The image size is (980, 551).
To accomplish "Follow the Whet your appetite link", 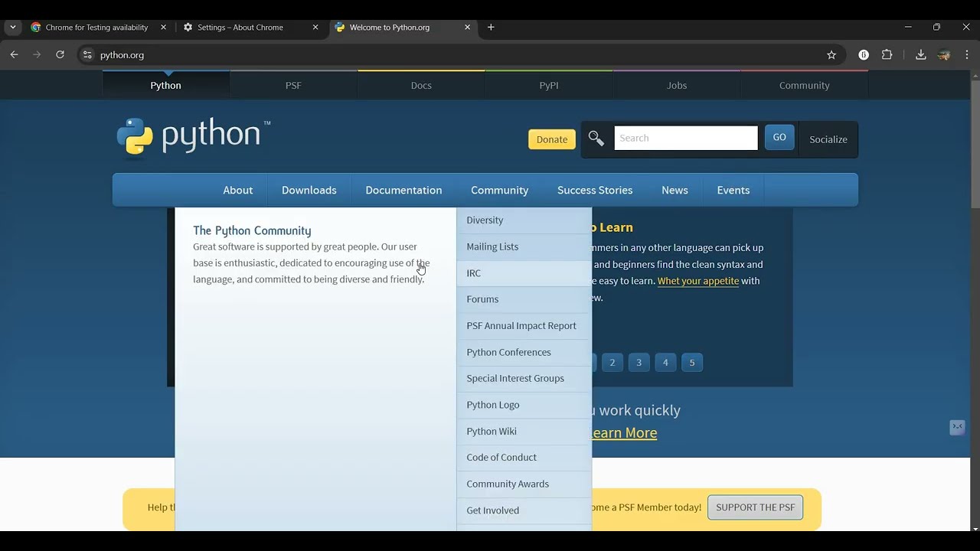I will [x=698, y=281].
